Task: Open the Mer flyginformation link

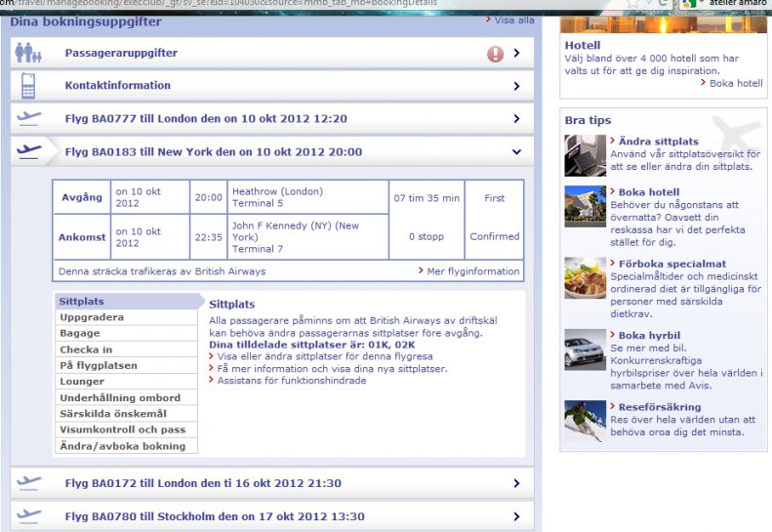Action: point(472,270)
